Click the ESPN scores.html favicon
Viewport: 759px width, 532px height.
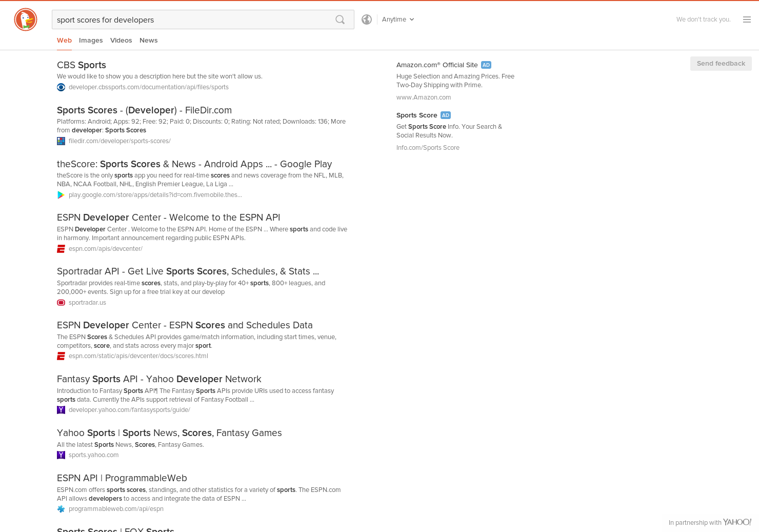[x=61, y=356]
